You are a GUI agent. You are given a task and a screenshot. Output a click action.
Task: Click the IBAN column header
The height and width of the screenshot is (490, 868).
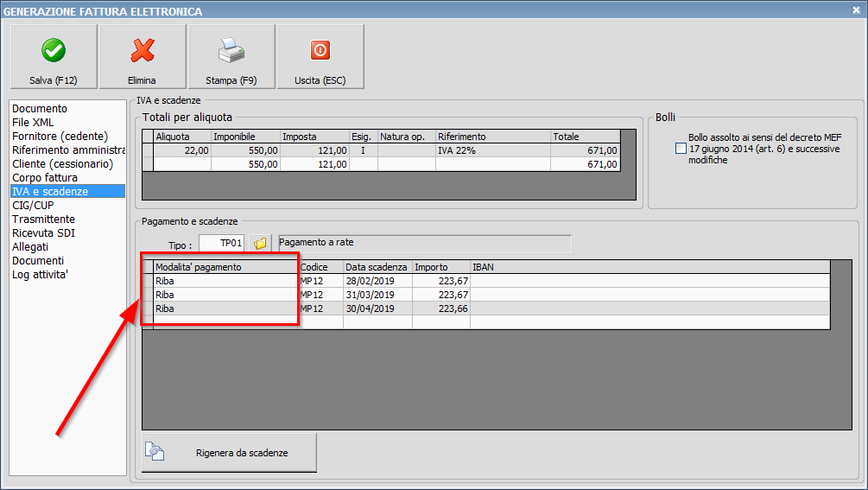(649, 267)
